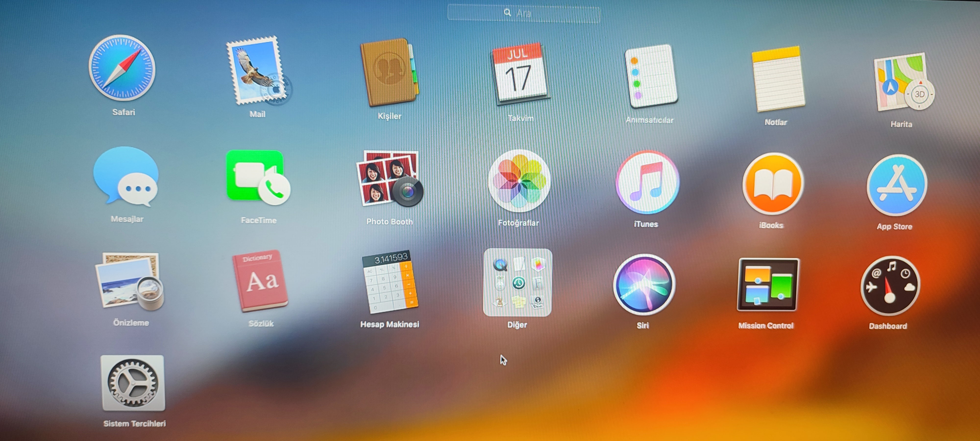The image size is (980, 441).
Task: Open the App Store
Action: pos(896,186)
